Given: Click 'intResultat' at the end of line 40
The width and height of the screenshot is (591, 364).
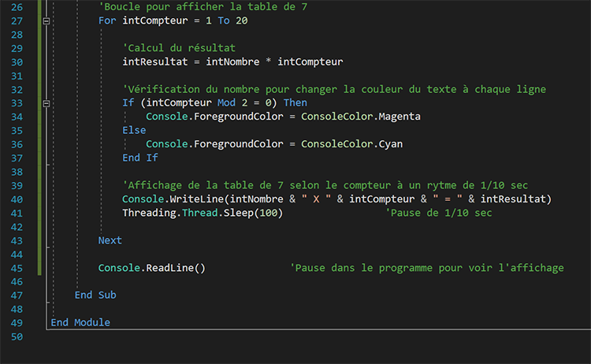Looking at the screenshot, I should (513, 199).
